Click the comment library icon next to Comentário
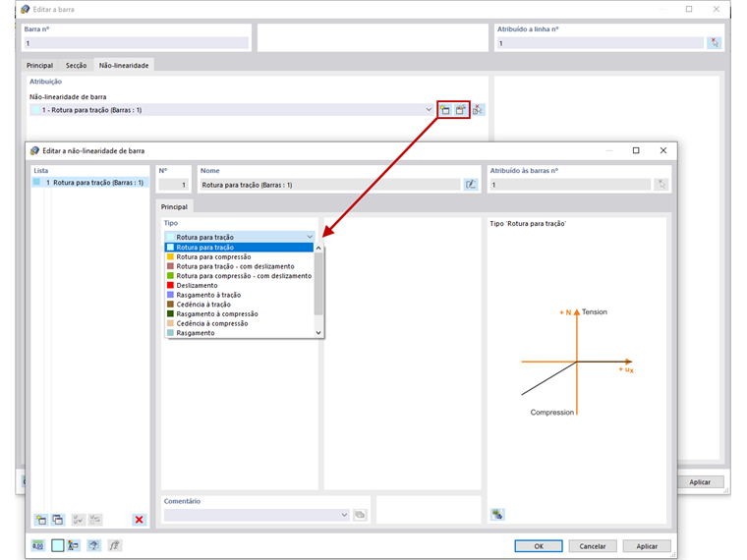747x560 pixels. (360, 515)
